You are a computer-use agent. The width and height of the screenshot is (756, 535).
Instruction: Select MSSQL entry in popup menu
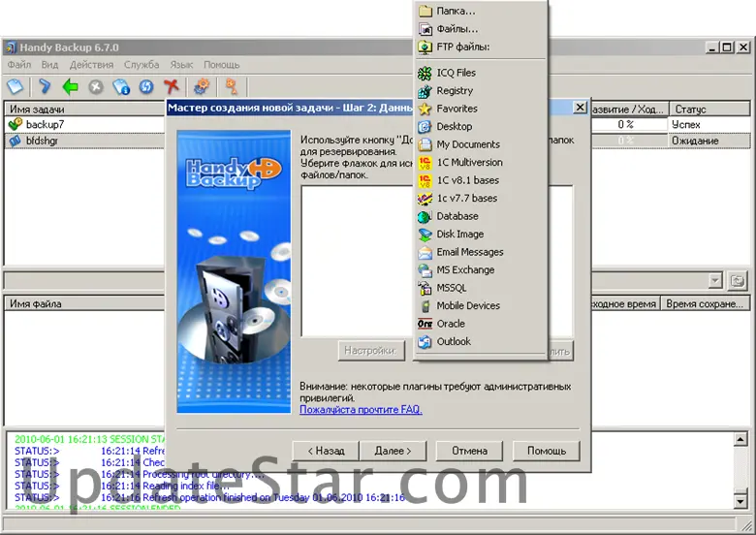[481, 288]
